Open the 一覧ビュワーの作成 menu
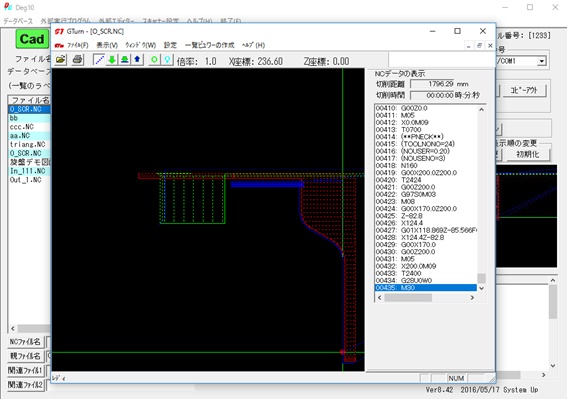 tap(210, 45)
